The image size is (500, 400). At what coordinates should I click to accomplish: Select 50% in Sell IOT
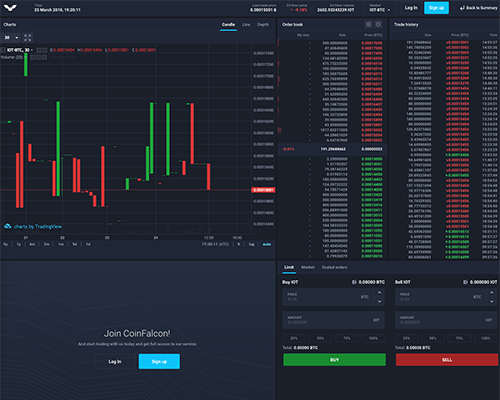(433, 338)
